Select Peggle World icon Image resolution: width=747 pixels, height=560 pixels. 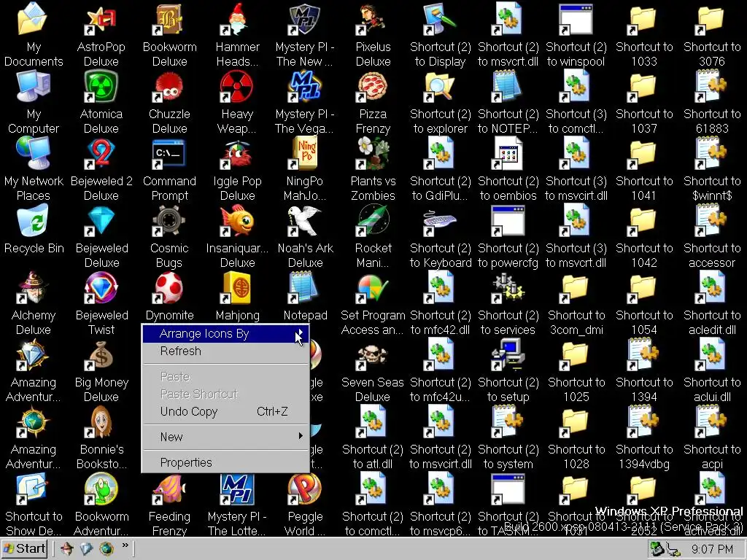[305, 489]
